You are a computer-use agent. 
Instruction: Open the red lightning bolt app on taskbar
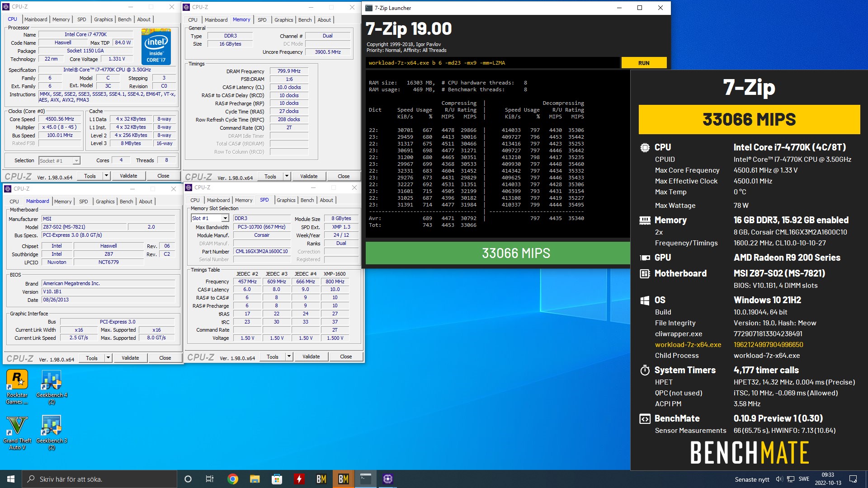tap(299, 479)
